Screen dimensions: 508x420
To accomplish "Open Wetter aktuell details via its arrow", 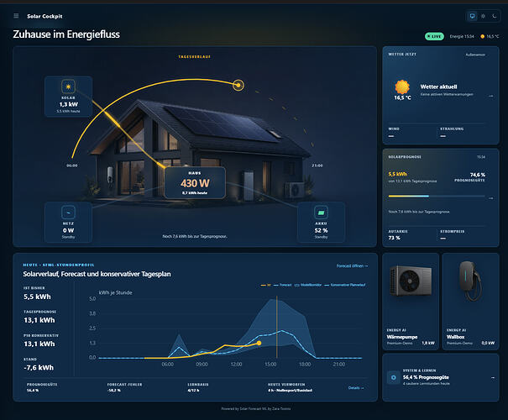I will click(x=491, y=96).
